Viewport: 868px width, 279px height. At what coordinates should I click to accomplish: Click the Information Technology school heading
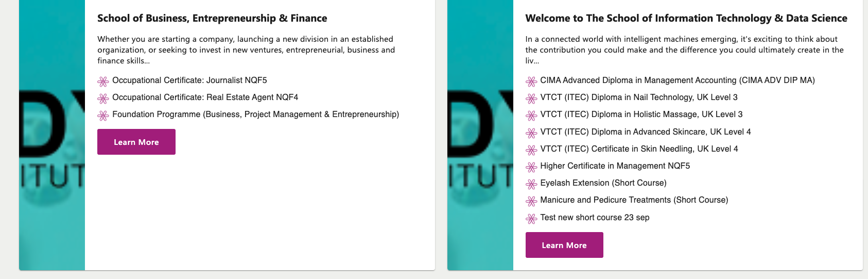686,18
